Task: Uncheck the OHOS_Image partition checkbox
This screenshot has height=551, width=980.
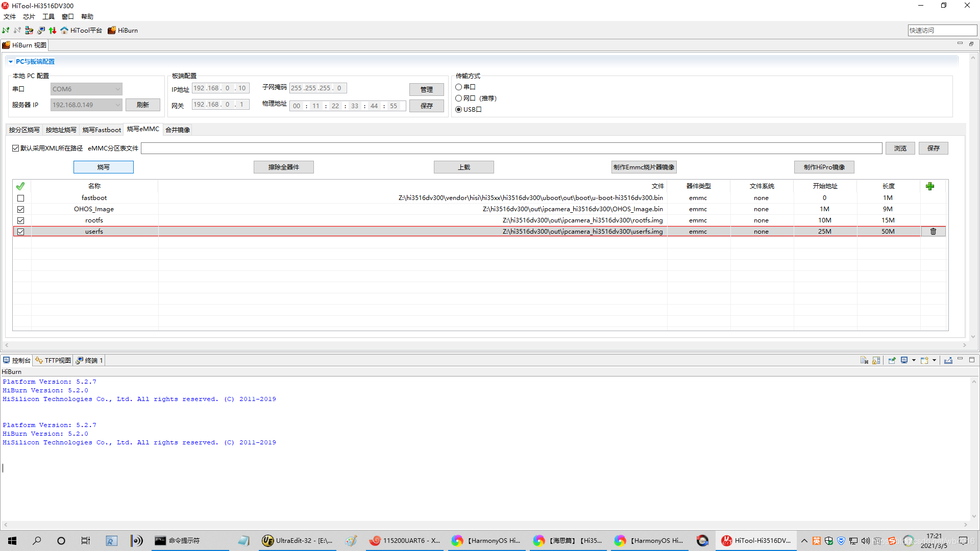Action: (x=21, y=209)
